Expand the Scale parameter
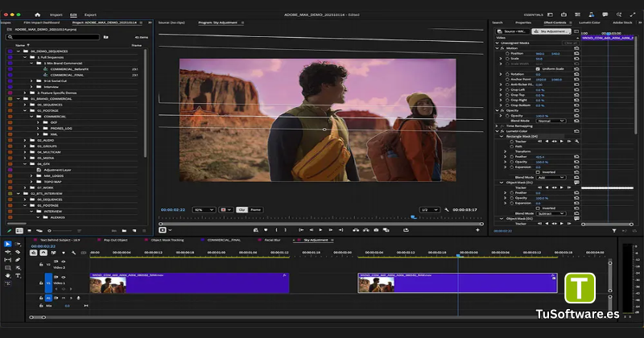The height and width of the screenshot is (338, 644). point(501,59)
